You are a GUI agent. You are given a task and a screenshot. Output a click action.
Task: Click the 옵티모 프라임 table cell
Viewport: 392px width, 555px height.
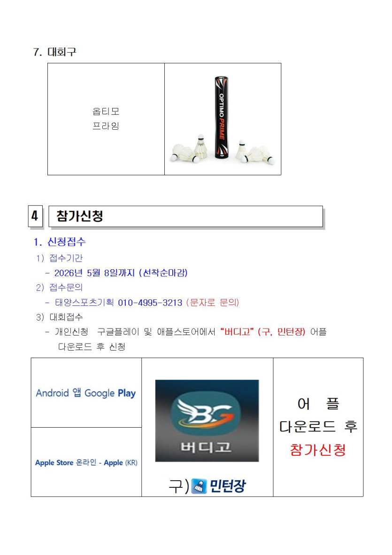106,119
